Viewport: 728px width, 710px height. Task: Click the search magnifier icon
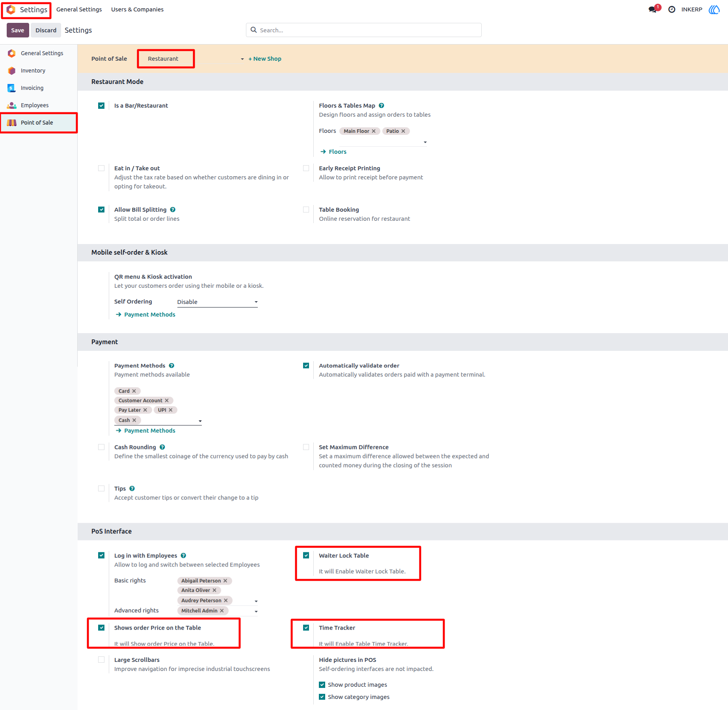[254, 30]
